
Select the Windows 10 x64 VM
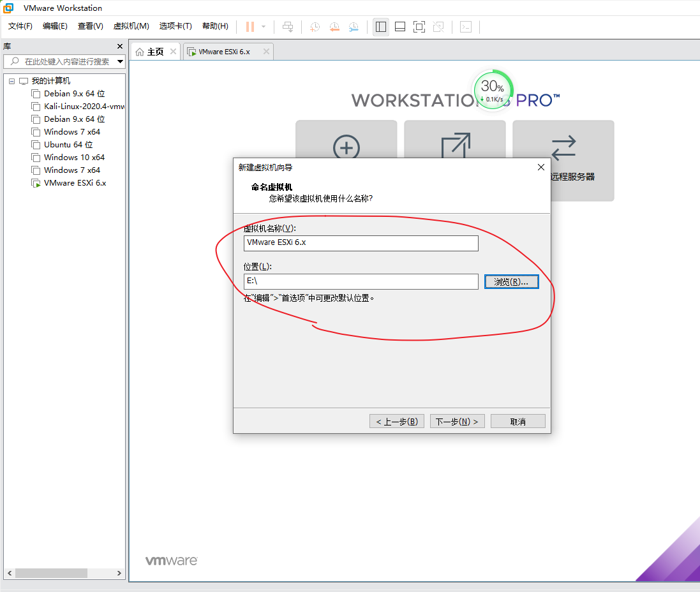point(74,158)
